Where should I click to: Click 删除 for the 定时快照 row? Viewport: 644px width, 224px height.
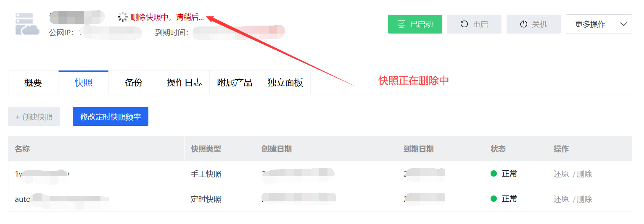click(x=584, y=199)
